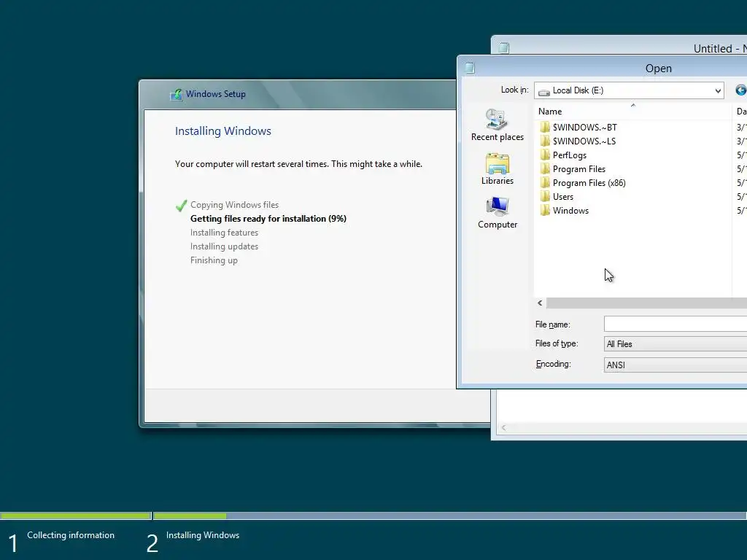Click the Installing updates step
The image size is (747, 560).
(224, 246)
